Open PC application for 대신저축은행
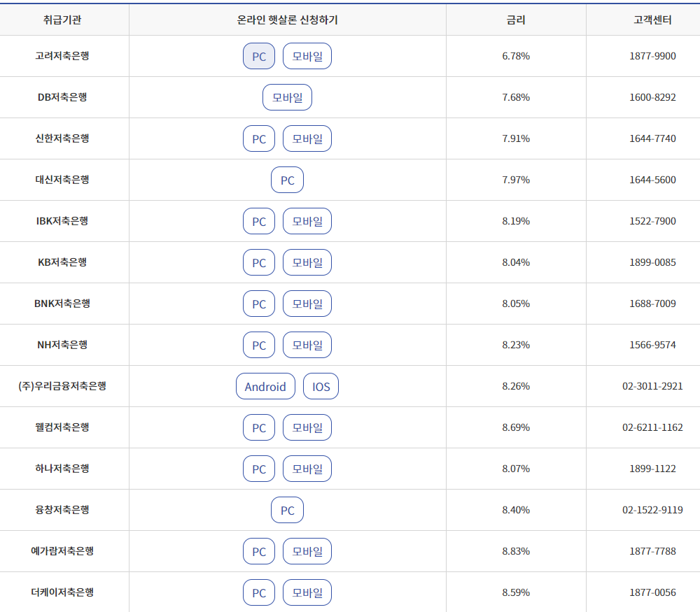Image resolution: width=700 pixels, height=612 pixels. click(288, 180)
